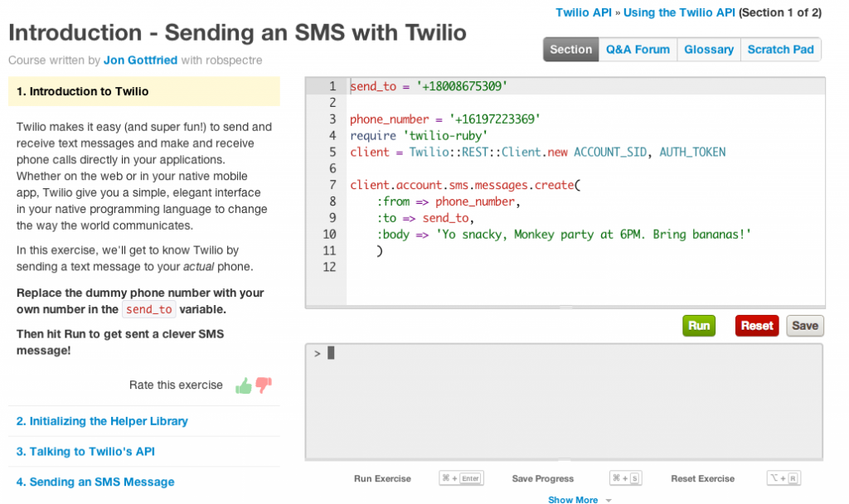Expand the Show More shortcuts dropdown

coord(580,500)
